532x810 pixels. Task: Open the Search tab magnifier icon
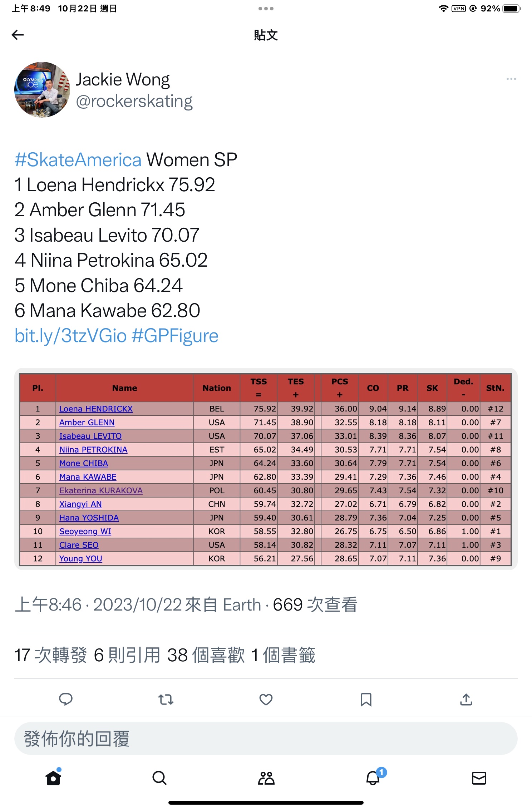[x=159, y=778]
